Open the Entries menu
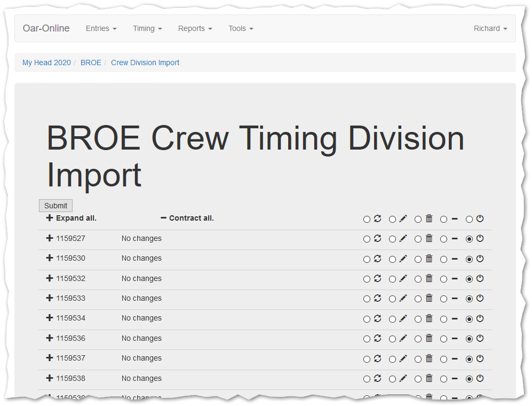The height and width of the screenshot is (406, 532). 101,28
